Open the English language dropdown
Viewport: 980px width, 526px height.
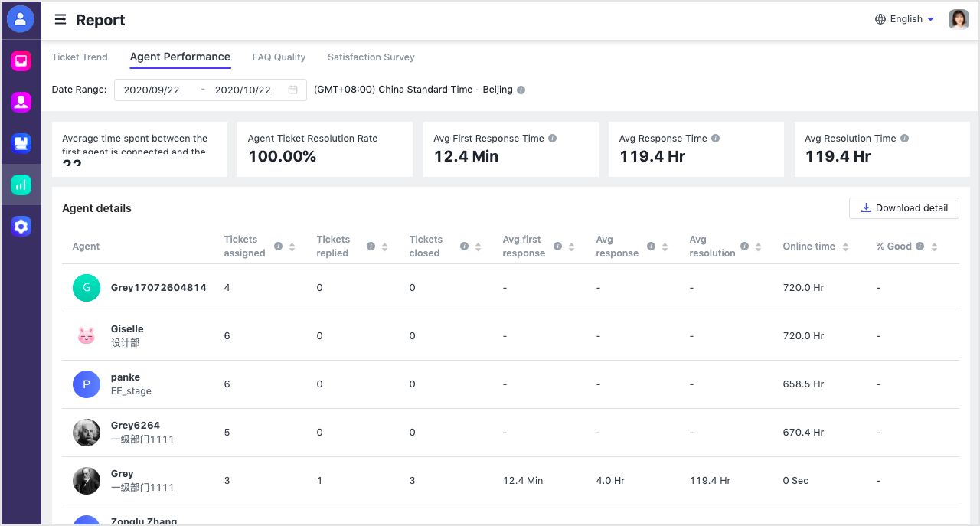point(906,18)
